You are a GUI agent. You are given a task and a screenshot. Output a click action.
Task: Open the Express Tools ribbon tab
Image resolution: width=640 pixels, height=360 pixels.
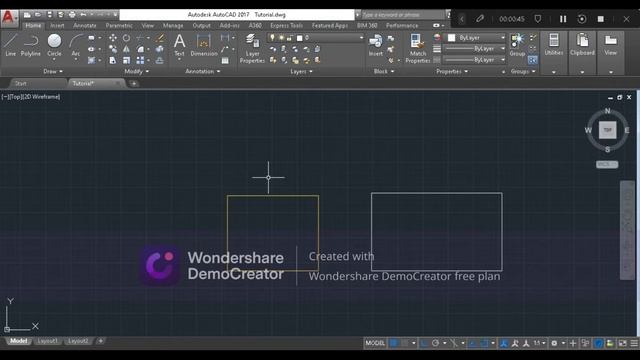click(287, 26)
